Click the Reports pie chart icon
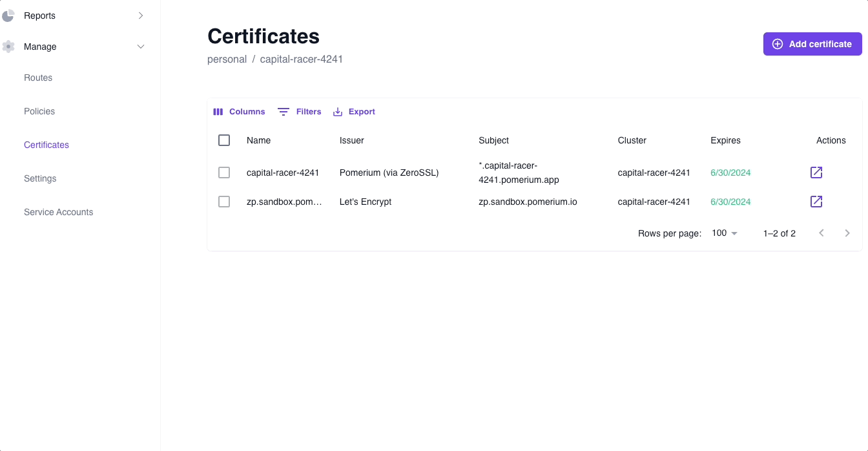868x451 pixels. pyautogui.click(x=8, y=15)
